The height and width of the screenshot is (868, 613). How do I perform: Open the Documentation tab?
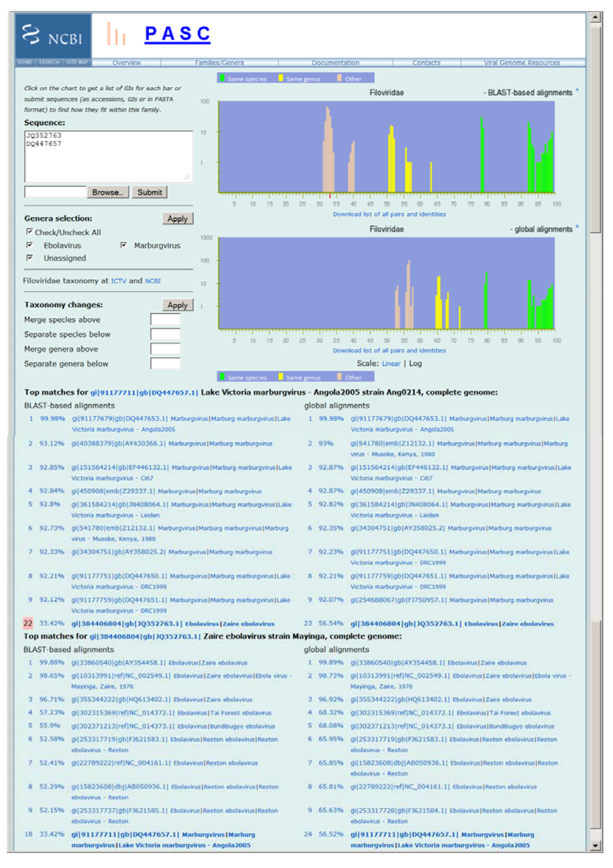tap(335, 62)
